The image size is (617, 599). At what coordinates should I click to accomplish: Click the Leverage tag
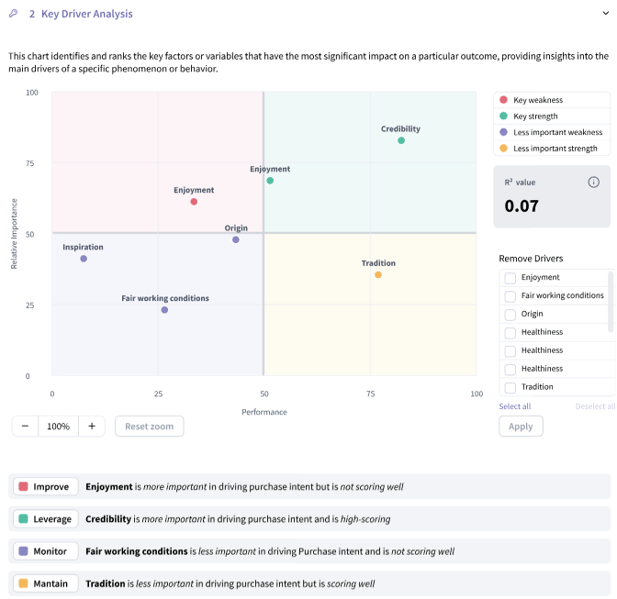coord(46,519)
